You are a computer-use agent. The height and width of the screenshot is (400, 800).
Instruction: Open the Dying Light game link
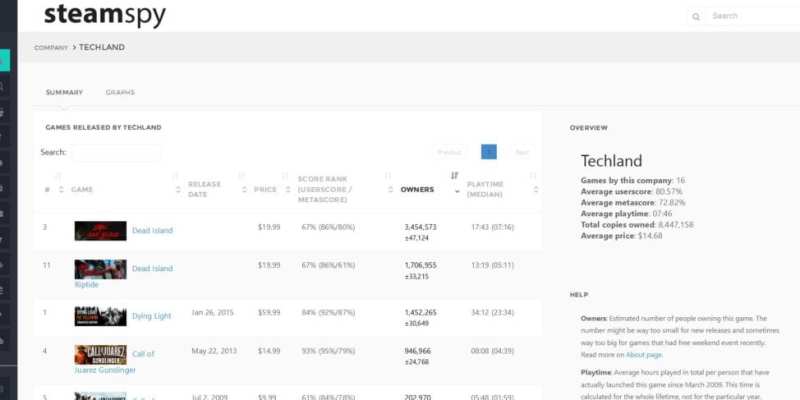[x=151, y=316]
